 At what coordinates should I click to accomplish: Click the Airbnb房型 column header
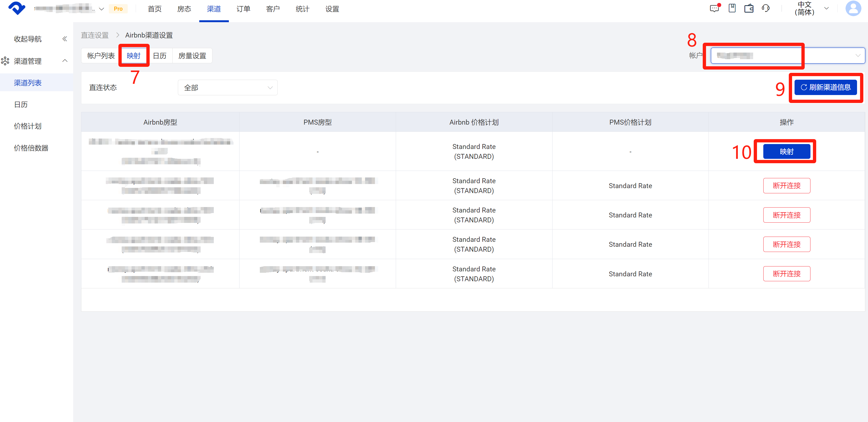pos(160,122)
